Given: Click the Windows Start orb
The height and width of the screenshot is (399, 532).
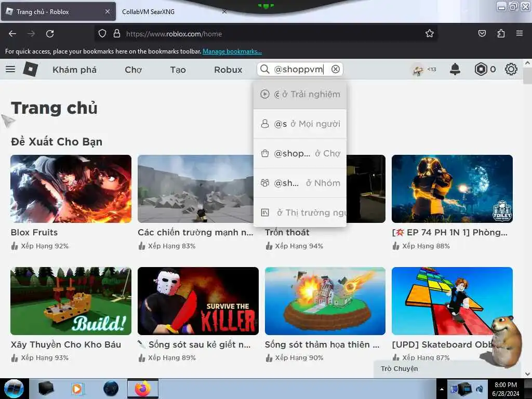Looking at the screenshot, I should [14, 389].
